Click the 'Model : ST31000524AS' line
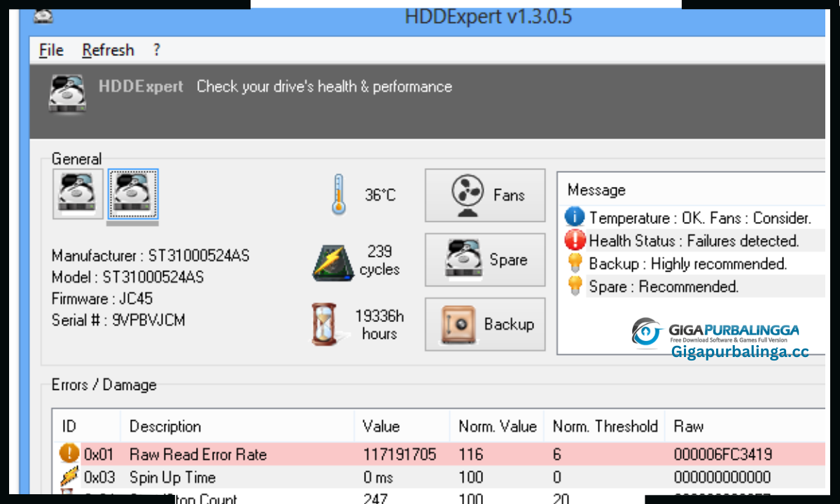Screen dimensions: 840x504 pyautogui.click(x=127, y=277)
